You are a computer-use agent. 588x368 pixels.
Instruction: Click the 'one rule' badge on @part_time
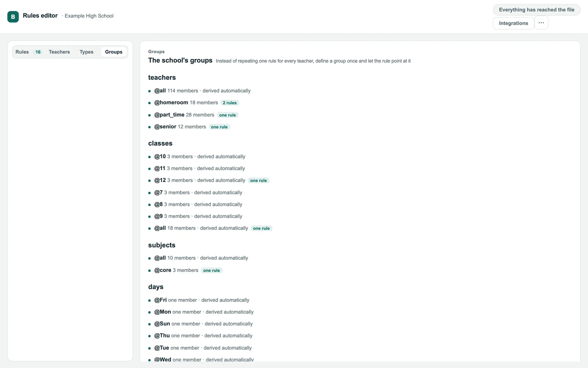pos(227,115)
